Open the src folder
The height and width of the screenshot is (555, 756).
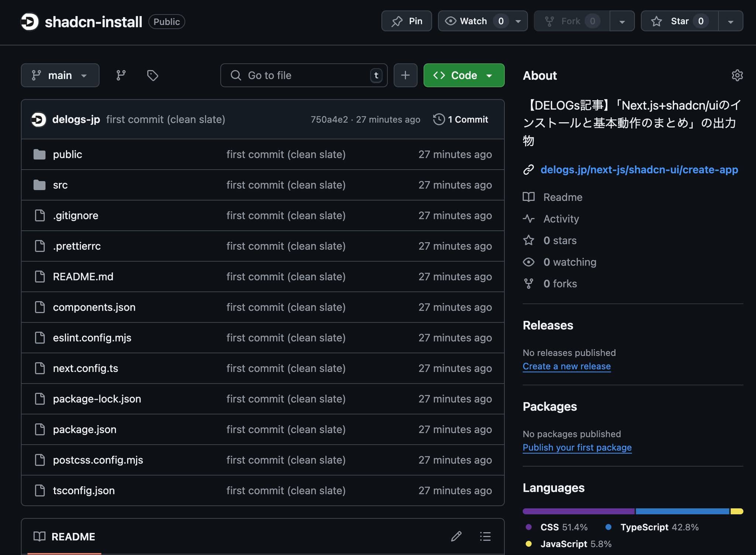[x=60, y=185]
